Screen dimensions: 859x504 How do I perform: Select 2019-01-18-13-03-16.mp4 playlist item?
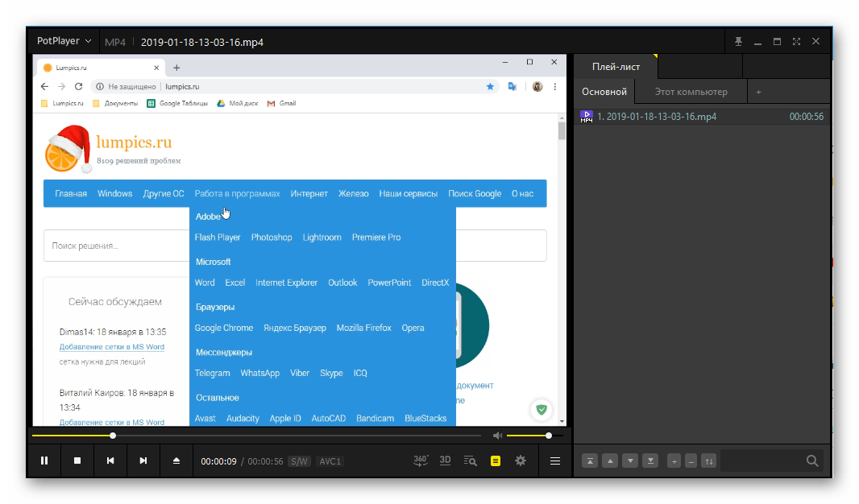[x=702, y=117]
